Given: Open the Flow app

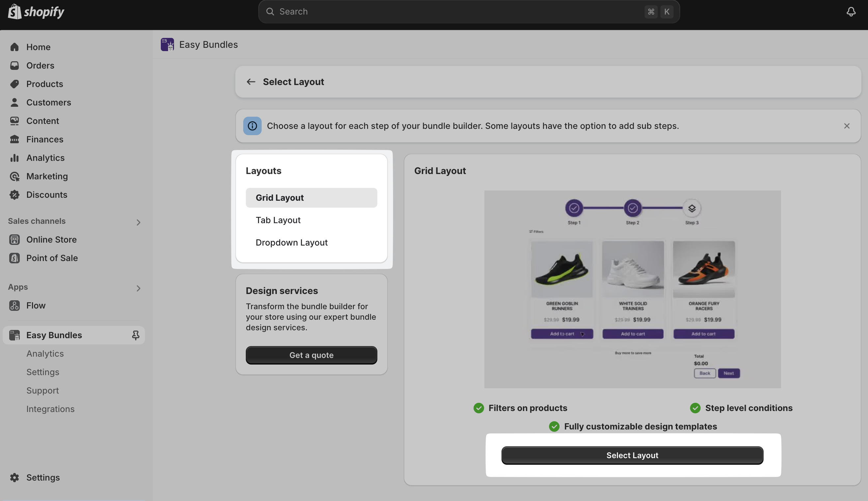Looking at the screenshot, I should 36,305.
